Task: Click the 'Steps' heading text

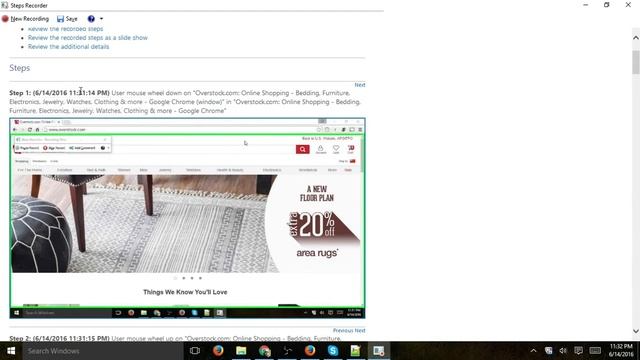Action: [x=20, y=68]
